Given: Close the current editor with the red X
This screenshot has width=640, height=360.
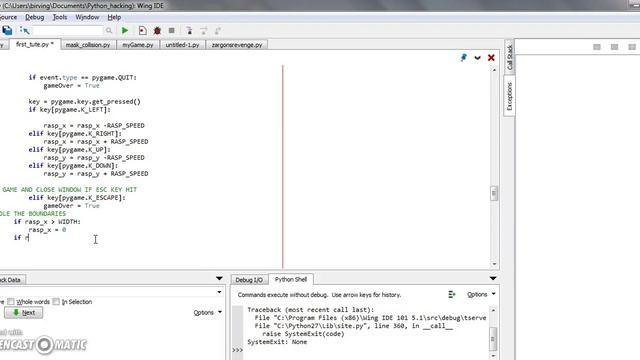Looking at the screenshot, I should pos(491,58).
